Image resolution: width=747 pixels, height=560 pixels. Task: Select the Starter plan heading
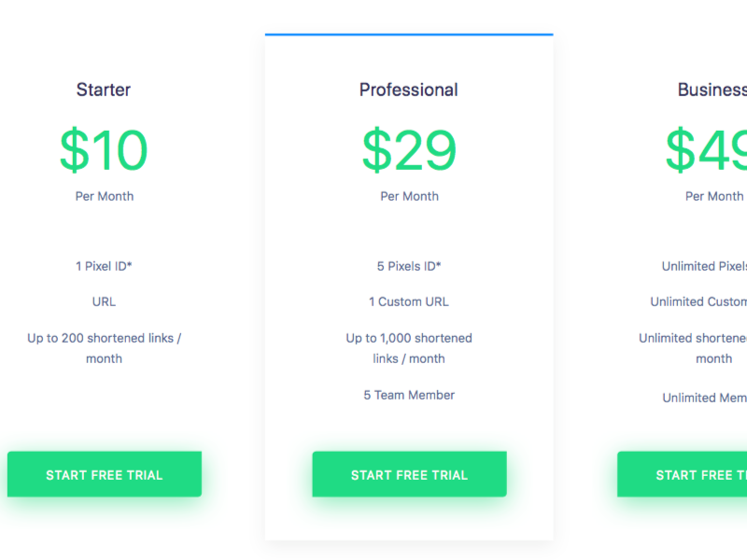coord(104,90)
